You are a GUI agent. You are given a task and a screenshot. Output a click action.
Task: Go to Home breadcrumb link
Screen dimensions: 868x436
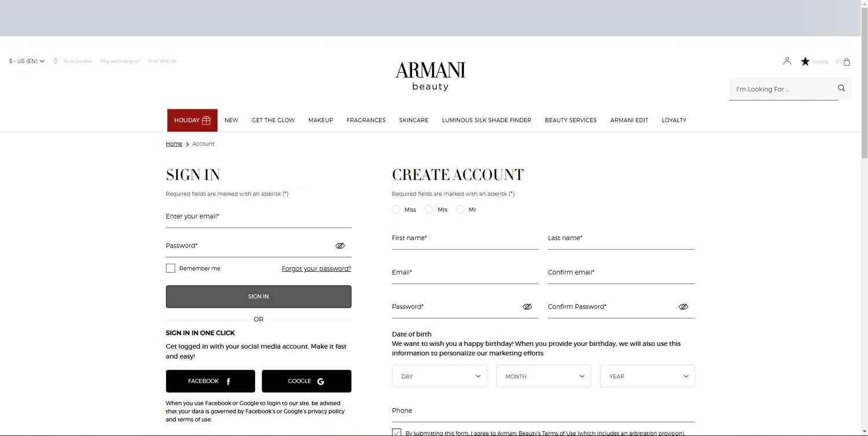coord(174,144)
